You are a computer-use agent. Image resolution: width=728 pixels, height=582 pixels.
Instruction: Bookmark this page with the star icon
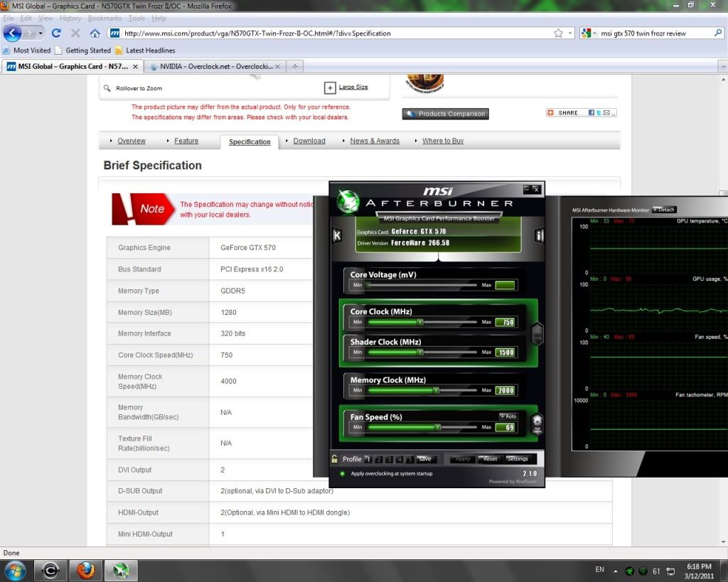[558, 33]
